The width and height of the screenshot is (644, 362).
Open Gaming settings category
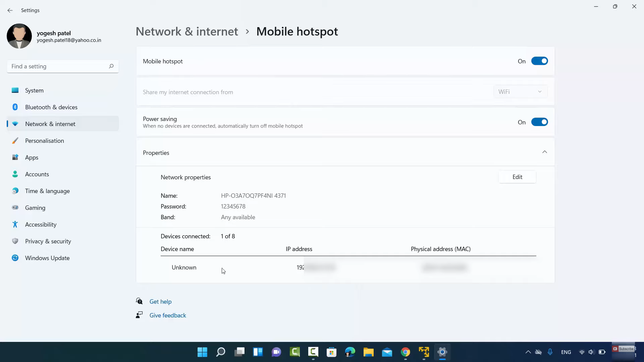pos(35,208)
